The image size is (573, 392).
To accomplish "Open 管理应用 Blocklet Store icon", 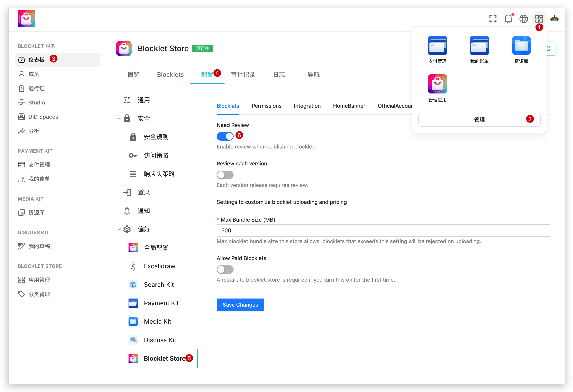I will click(x=437, y=84).
